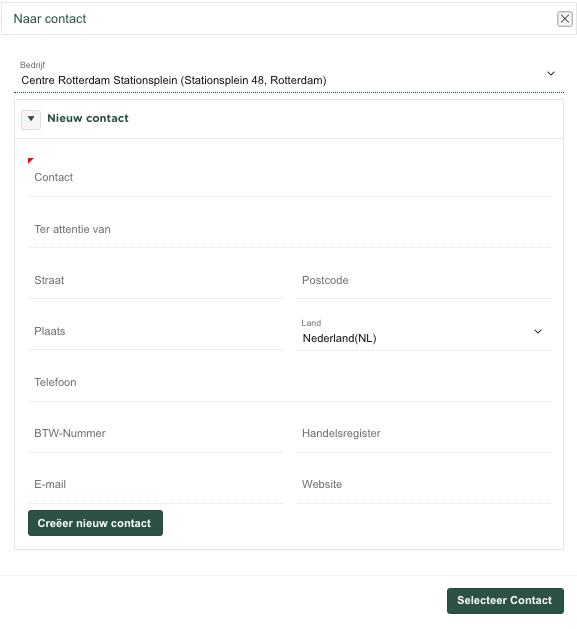Focus the Ter attentie van field
Image resolution: width=577 pixels, height=629 pixels.
point(289,229)
